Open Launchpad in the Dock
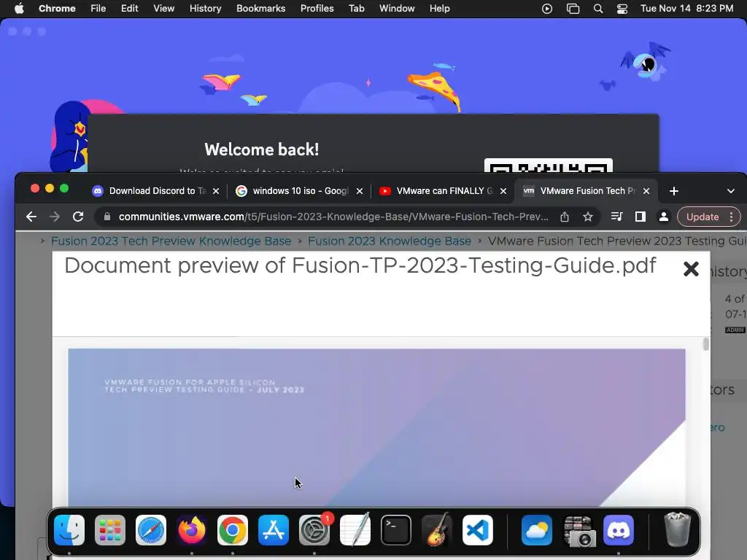The width and height of the screenshot is (747, 560). 110,530
